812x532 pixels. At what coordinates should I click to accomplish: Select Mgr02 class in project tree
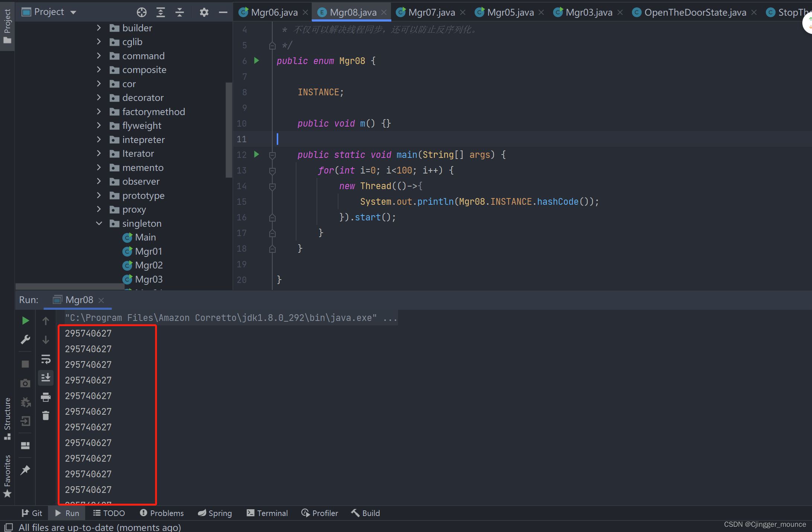[x=149, y=265]
